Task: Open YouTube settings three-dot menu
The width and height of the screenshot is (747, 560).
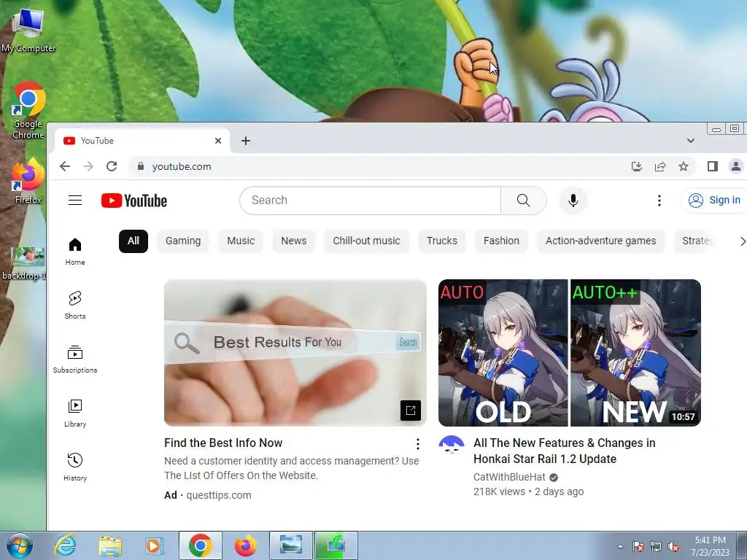Action: 659,201
